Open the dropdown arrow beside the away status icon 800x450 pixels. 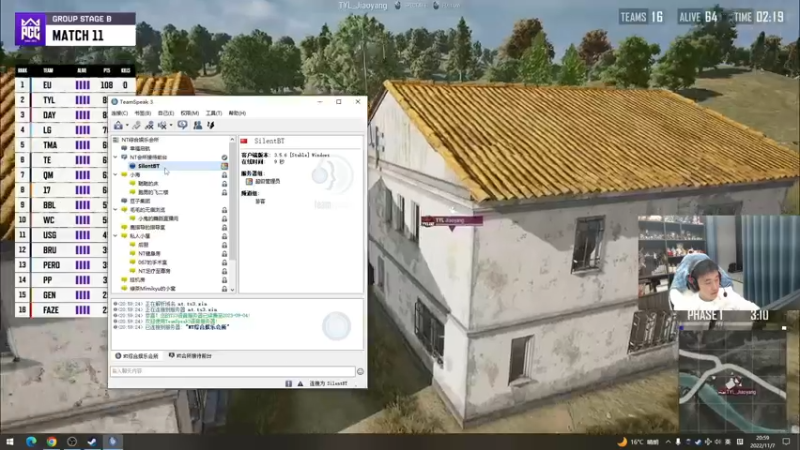pyautogui.click(x=171, y=126)
